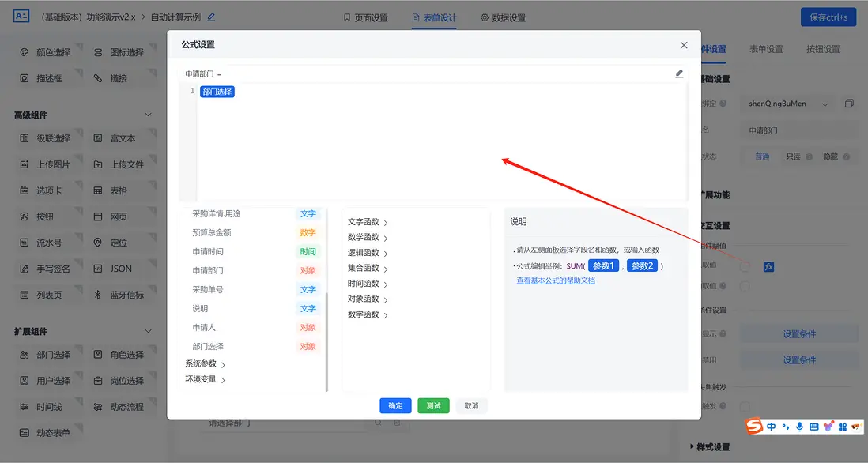The width and height of the screenshot is (868, 463).
Task: Click the 保存ctrl+s button
Action: pyautogui.click(x=828, y=17)
